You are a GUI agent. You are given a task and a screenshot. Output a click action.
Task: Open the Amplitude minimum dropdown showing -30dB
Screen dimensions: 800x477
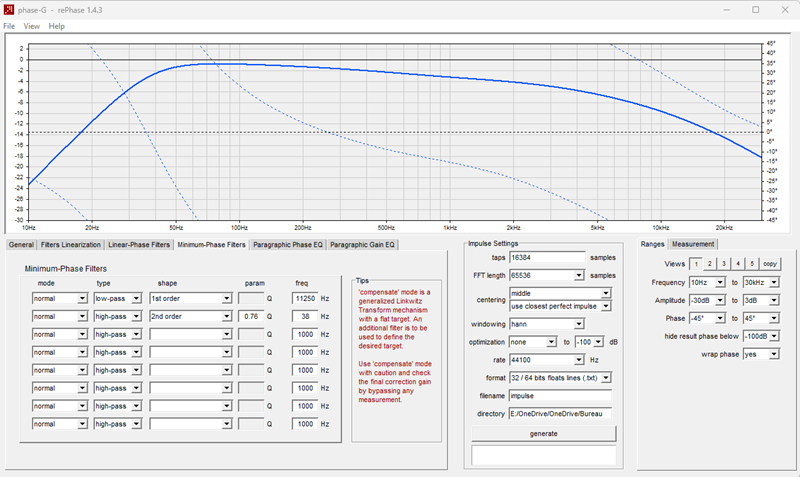tap(707, 300)
